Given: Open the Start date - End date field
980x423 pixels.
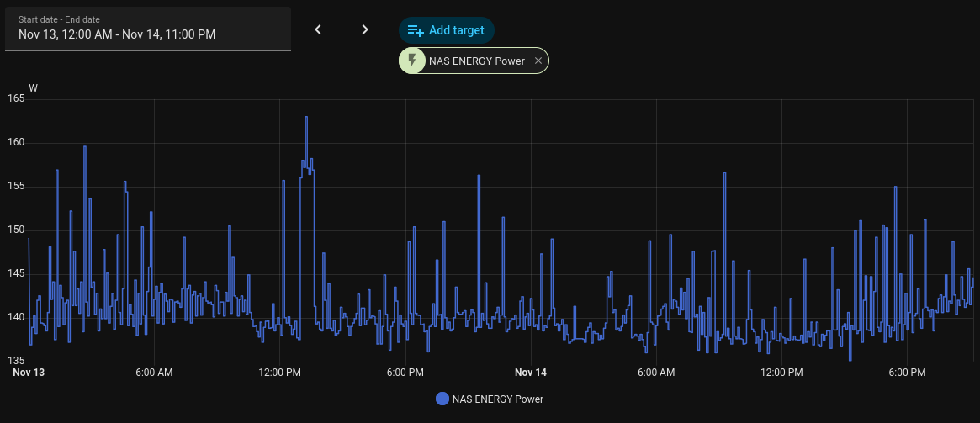Looking at the screenshot, I should click(147, 29).
